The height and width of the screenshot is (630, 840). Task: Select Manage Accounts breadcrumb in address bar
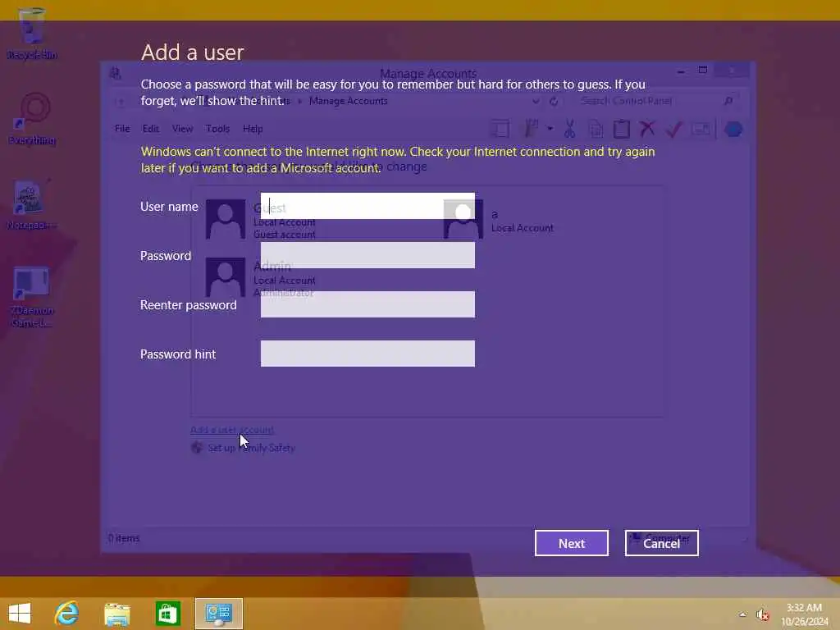click(x=348, y=101)
